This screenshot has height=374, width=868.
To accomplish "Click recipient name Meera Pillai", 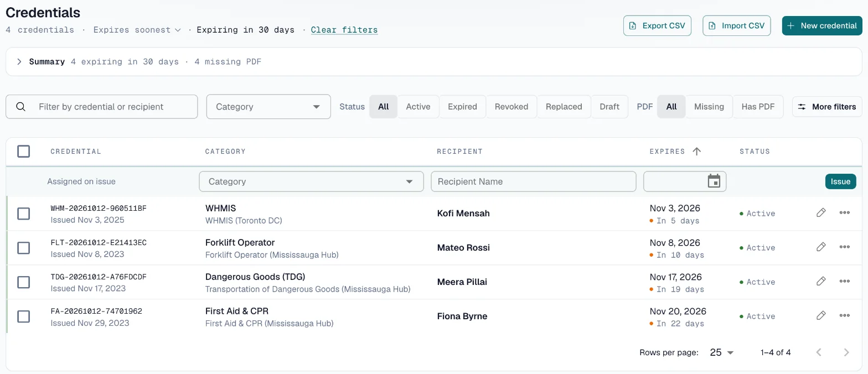I will click(x=462, y=282).
